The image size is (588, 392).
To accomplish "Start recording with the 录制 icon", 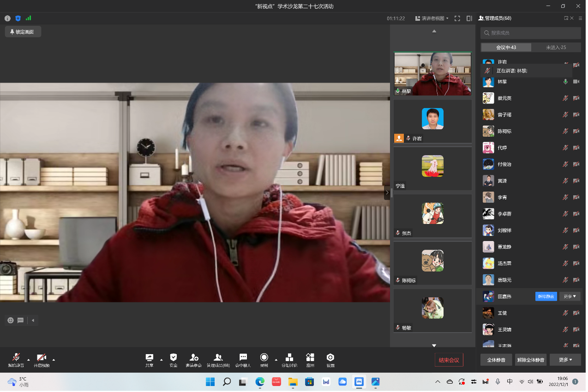I will pyautogui.click(x=264, y=358).
